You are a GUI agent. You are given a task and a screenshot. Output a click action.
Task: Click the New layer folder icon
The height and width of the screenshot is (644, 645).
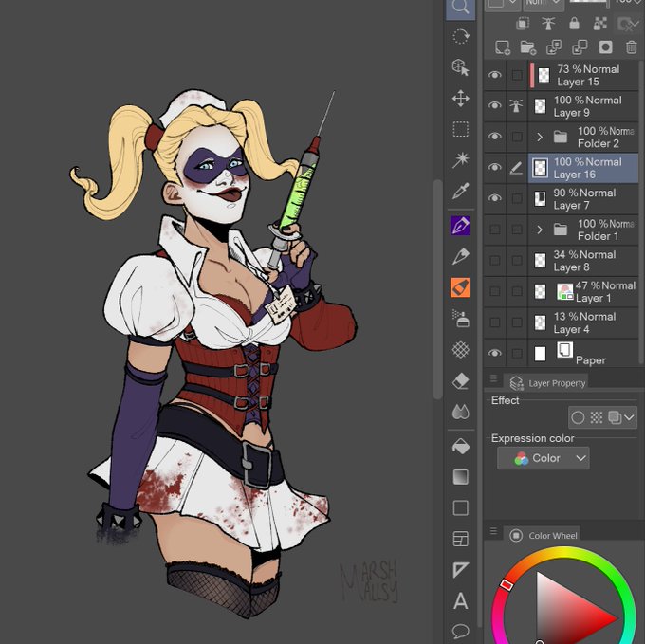pos(527,47)
